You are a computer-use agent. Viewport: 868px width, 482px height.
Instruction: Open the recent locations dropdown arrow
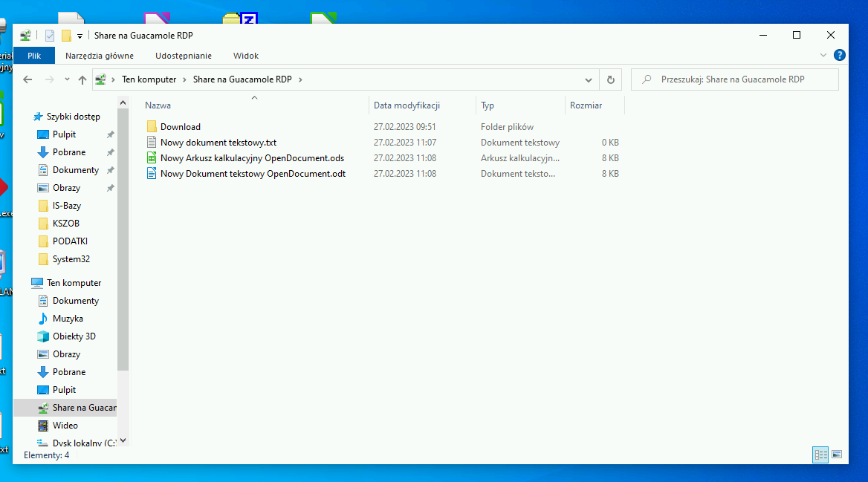(66, 79)
